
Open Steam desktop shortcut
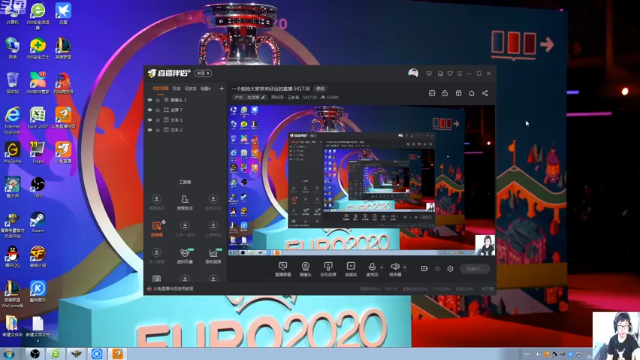coord(38,222)
